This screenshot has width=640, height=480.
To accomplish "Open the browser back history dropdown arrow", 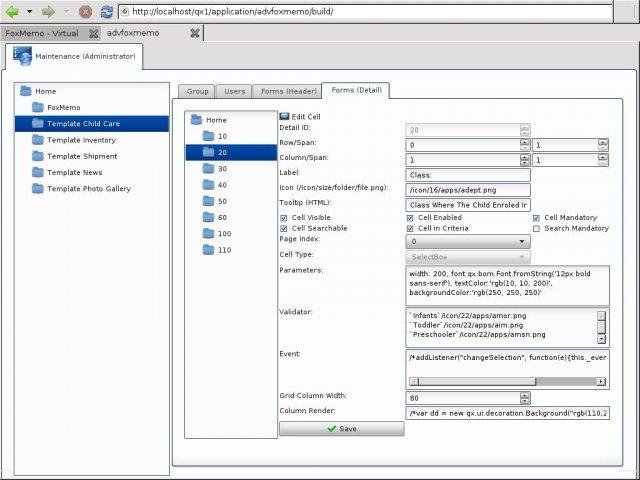I will click(29, 11).
